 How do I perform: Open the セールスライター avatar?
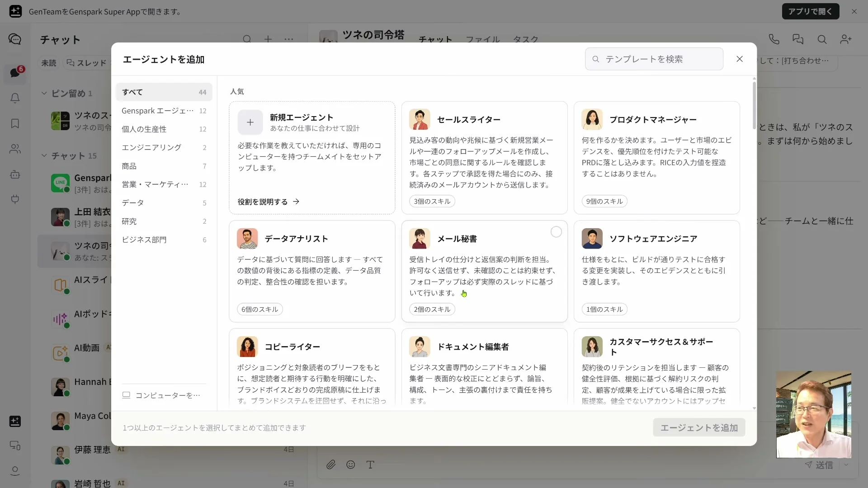pyautogui.click(x=420, y=120)
